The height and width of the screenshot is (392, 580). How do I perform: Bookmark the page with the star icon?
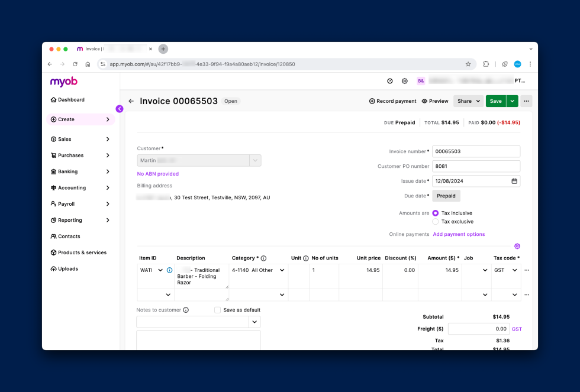pyautogui.click(x=468, y=64)
